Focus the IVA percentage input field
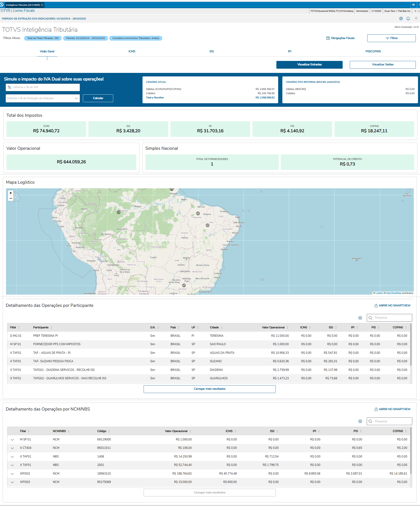Screen dimensions: 420x506 [43, 87]
